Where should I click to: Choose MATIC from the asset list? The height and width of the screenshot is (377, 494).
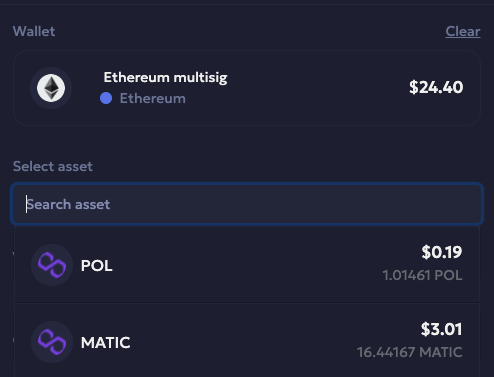(x=247, y=341)
